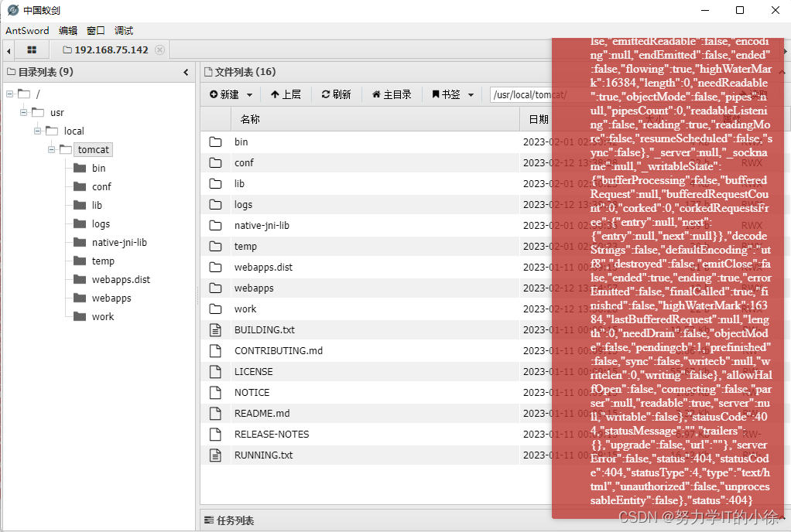Refresh the file list with 刷新 icon

tap(327, 94)
